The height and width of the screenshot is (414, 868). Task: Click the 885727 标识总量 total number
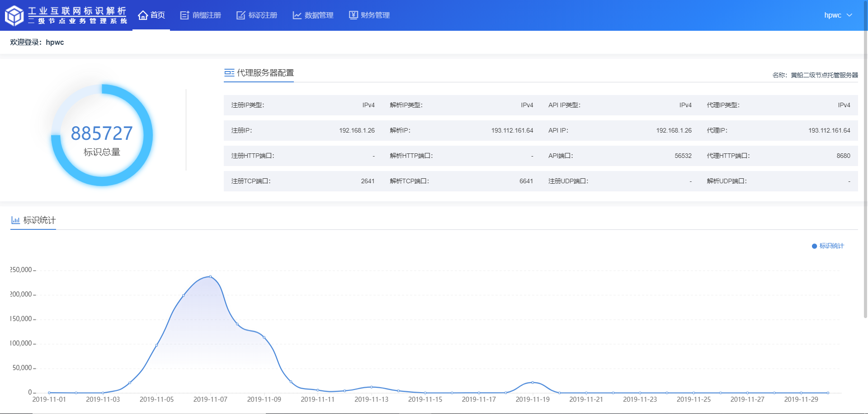102,133
